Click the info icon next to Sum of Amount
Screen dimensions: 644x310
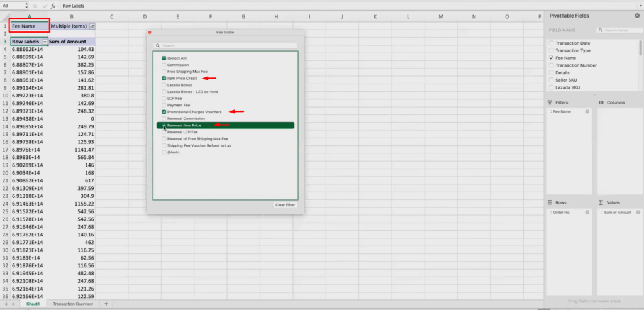(x=637, y=213)
